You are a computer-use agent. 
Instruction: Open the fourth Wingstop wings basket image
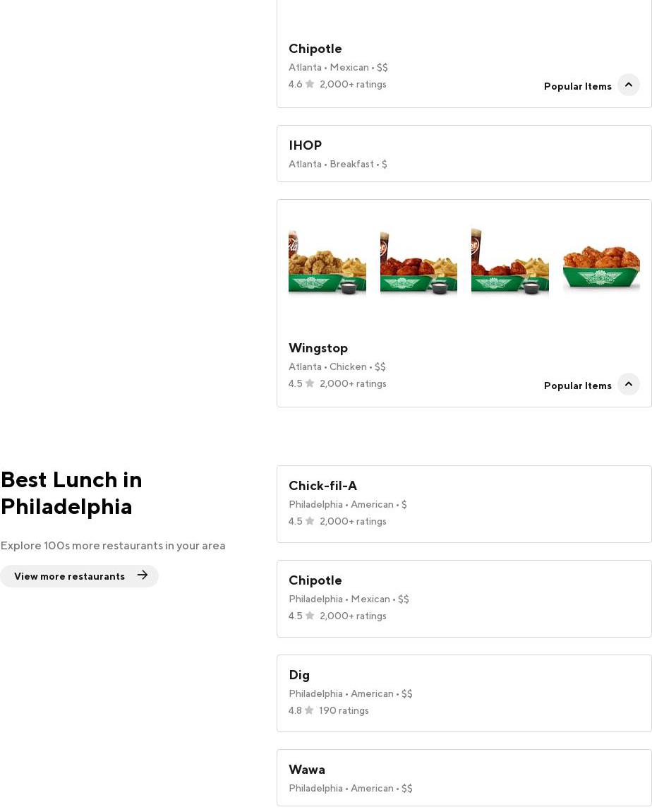[601, 263]
